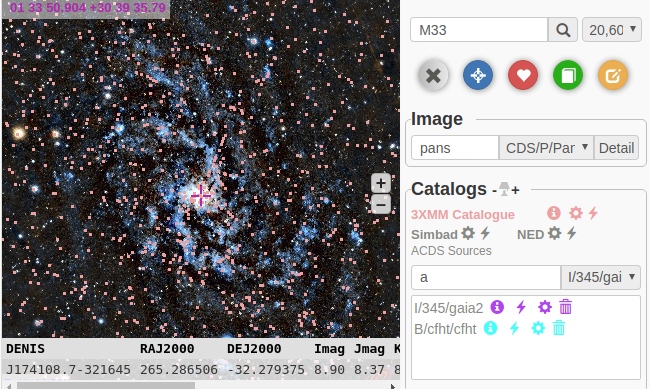
Task: Click the Simbad lightning bolt icon
Action: [485, 233]
